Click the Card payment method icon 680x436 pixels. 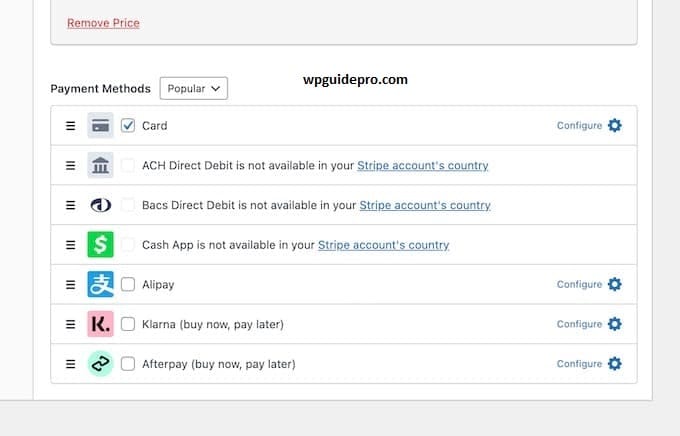(100, 126)
